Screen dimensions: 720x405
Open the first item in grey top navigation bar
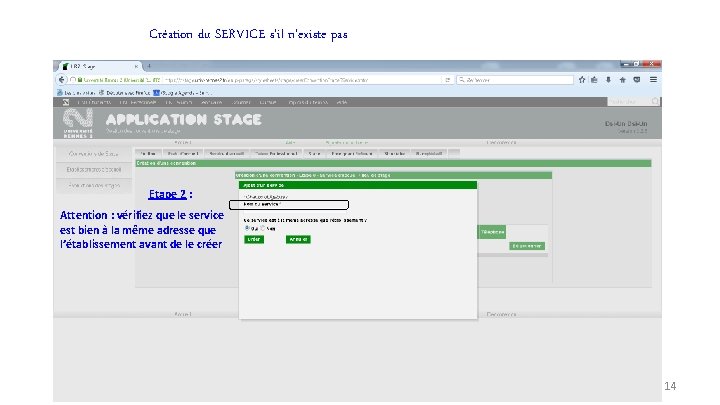coord(94,102)
